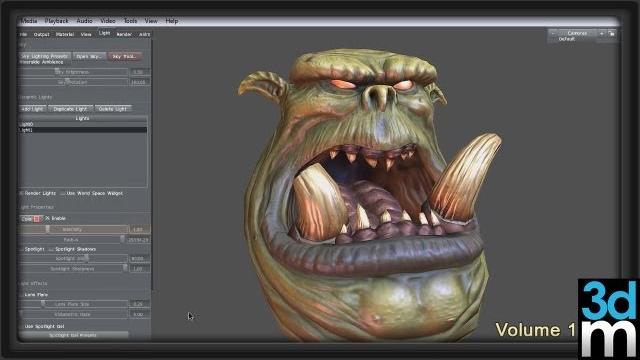Click the Sky Lighting Presets button
This screenshot has height=360, width=640.
pyautogui.click(x=45, y=56)
